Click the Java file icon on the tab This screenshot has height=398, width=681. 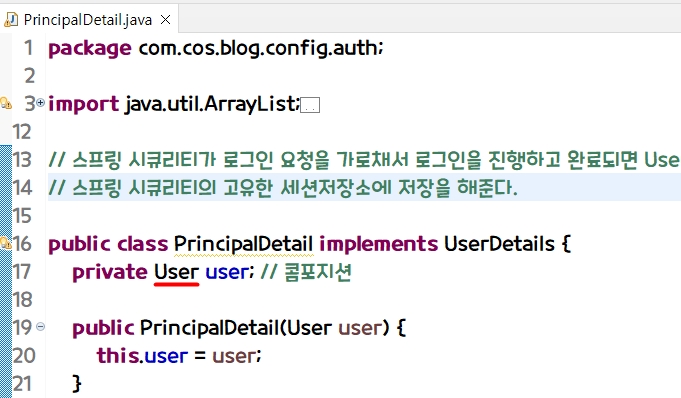(11, 20)
